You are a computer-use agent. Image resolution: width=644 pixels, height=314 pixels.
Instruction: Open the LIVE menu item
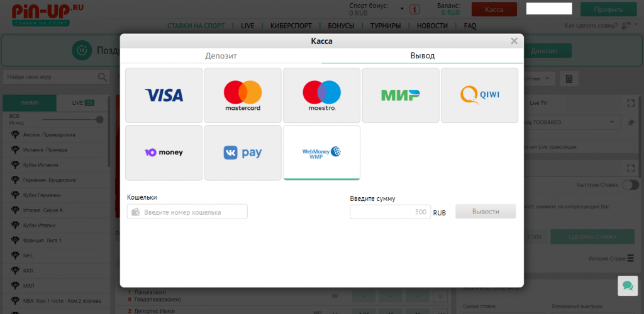248,26
